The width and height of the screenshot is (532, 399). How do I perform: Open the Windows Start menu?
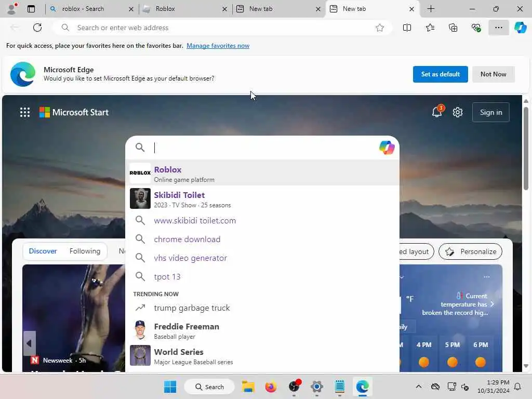170,387
